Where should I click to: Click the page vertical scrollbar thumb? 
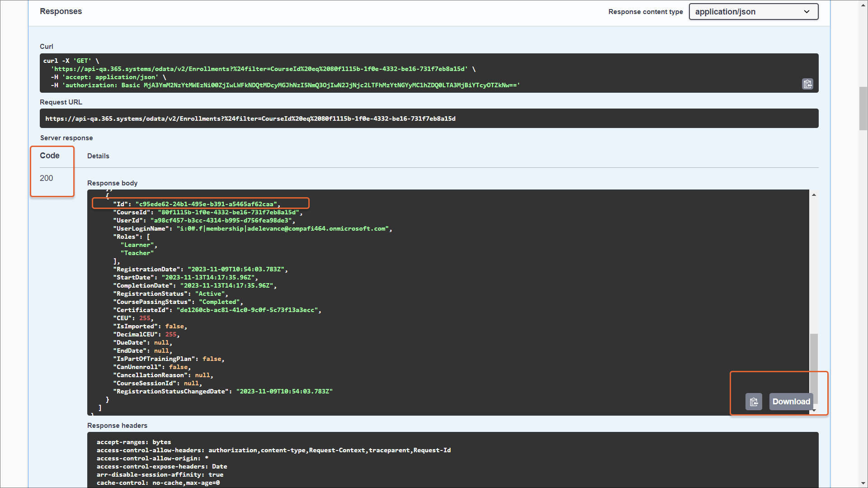863,109
